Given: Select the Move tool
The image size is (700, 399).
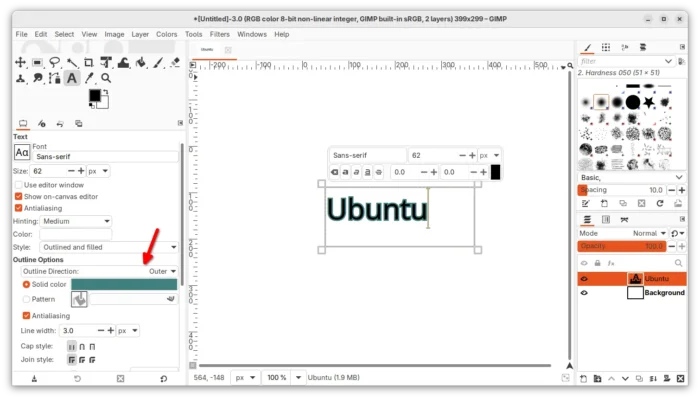Looking at the screenshot, I should [21, 62].
